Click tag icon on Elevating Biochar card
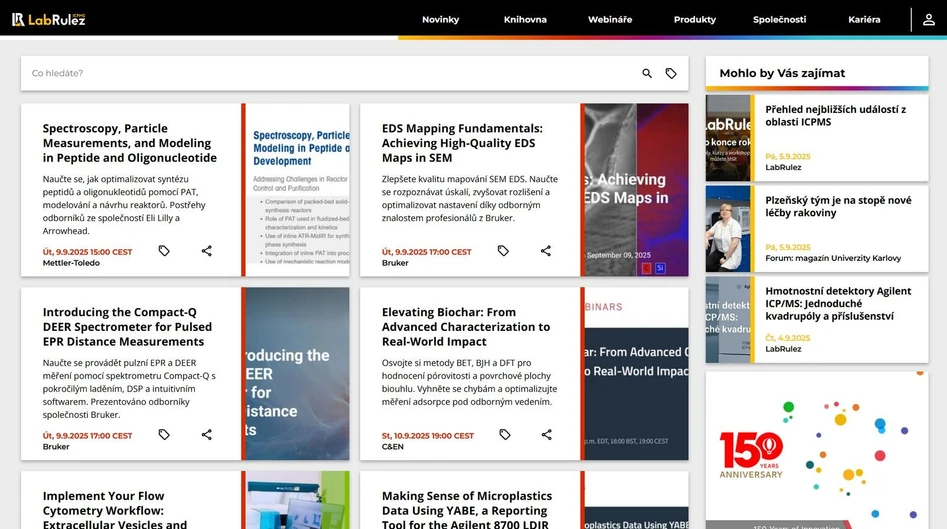Screen dimensions: 947x529 coord(505,434)
